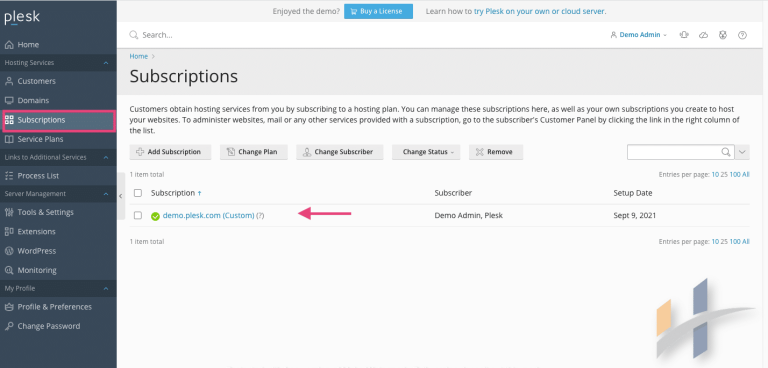
Task: Click the 'Sept 9, 2021' setup date cell
Action: tap(635, 216)
